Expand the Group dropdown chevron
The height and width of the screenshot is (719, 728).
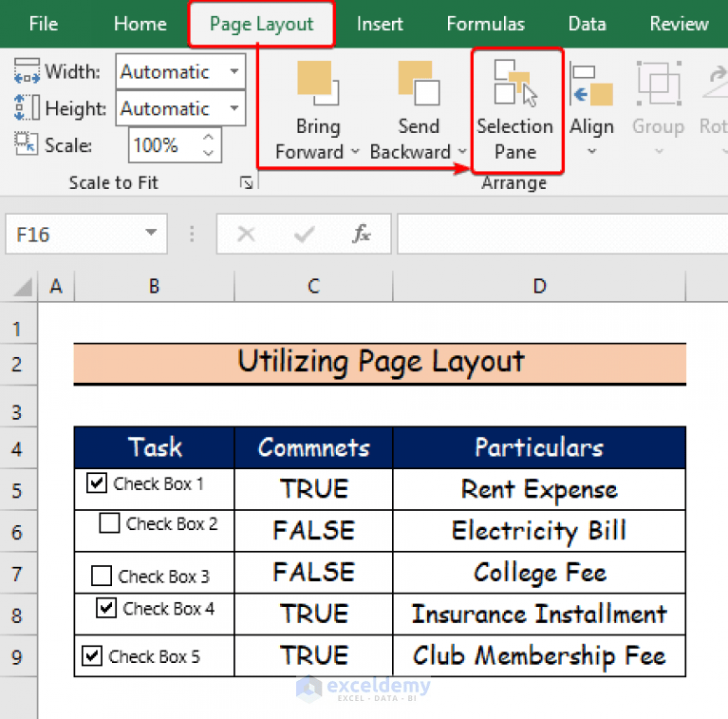659,151
